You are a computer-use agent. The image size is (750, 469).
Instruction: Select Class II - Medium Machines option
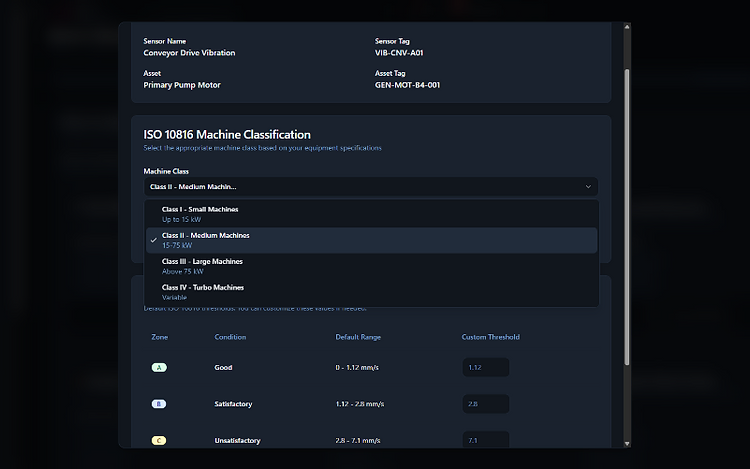372,240
